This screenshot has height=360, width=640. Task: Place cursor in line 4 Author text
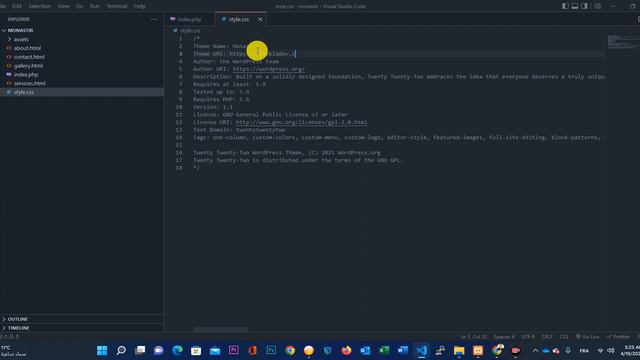(236, 61)
